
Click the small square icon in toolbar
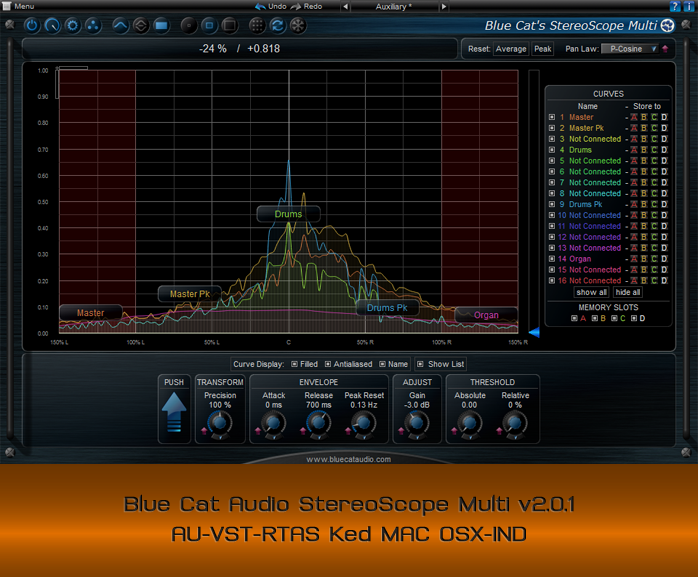click(209, 25)
